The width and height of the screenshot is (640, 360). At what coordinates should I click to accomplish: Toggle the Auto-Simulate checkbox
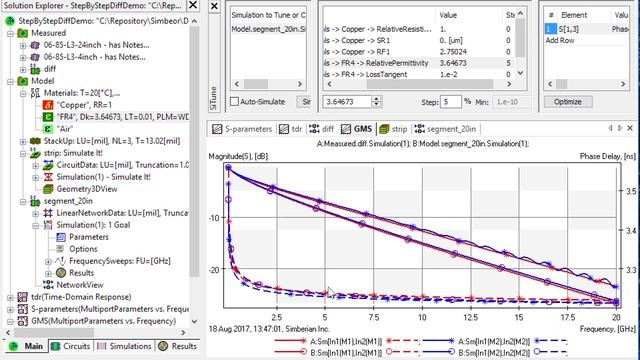pyautogui.click(x=234, y=102)
